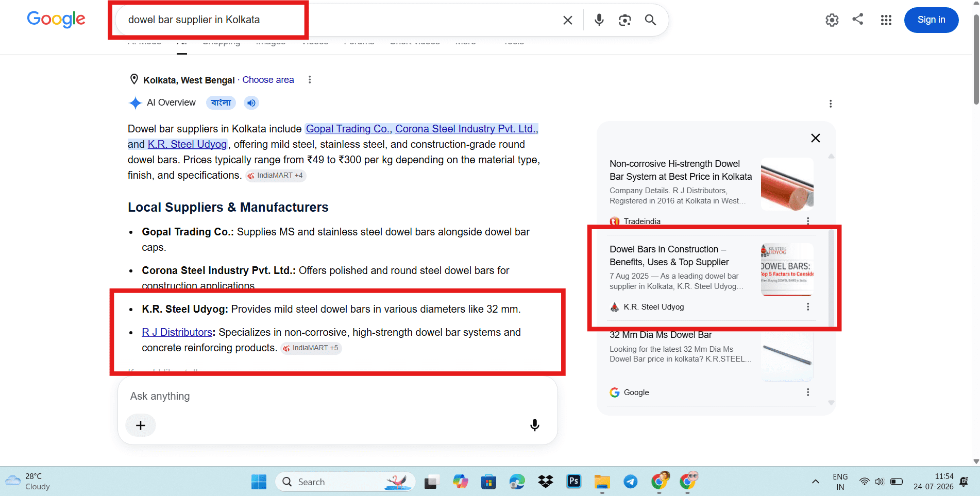Image resolution: width=980 pixels, height=496 pixels.
Task: Open Dropbox from the taskbar
Action: 546,482
